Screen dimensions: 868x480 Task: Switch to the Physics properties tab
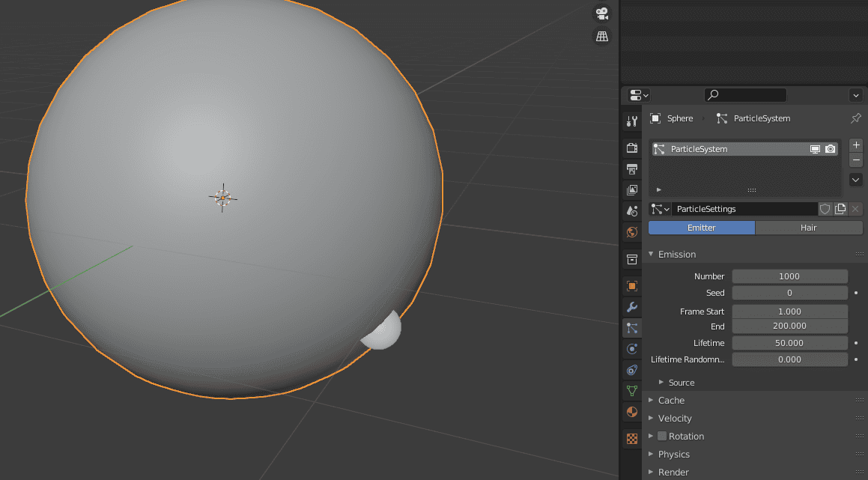tap(631, 348)
